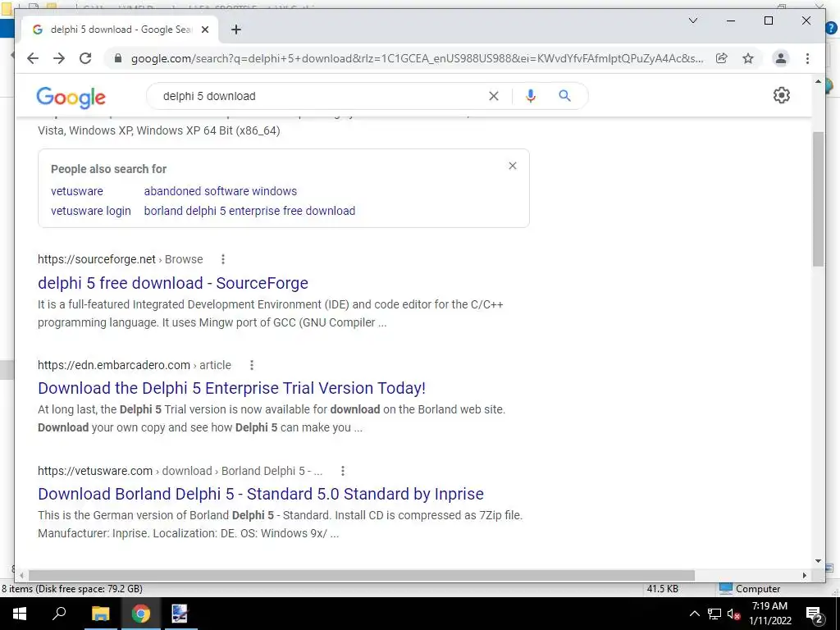840x630 pixels.
Task: Search for vetusware login suggestion
Action: (90, 211)
